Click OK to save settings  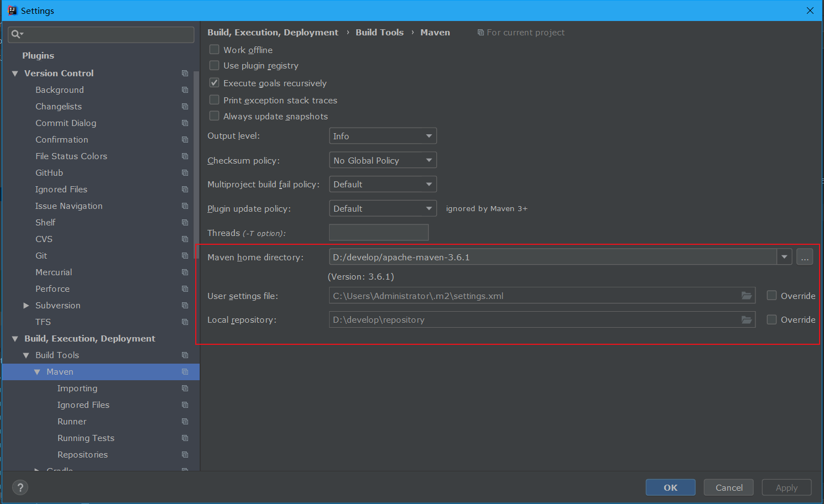(671, 487)
